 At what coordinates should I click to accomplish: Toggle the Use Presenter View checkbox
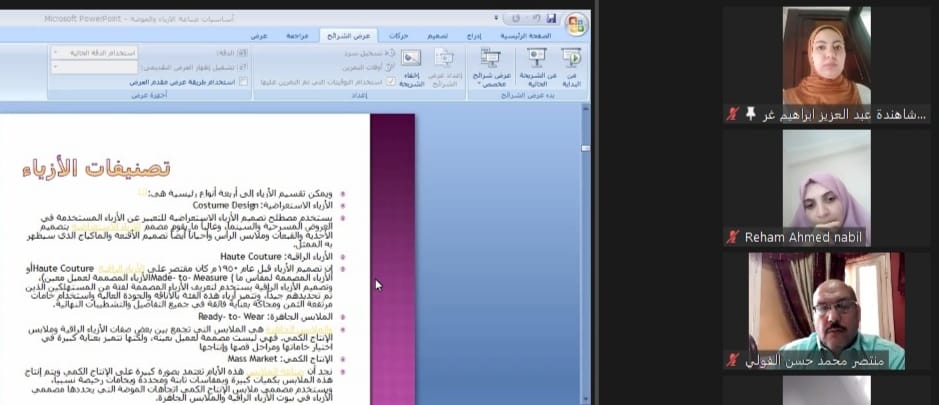point(244,82)
